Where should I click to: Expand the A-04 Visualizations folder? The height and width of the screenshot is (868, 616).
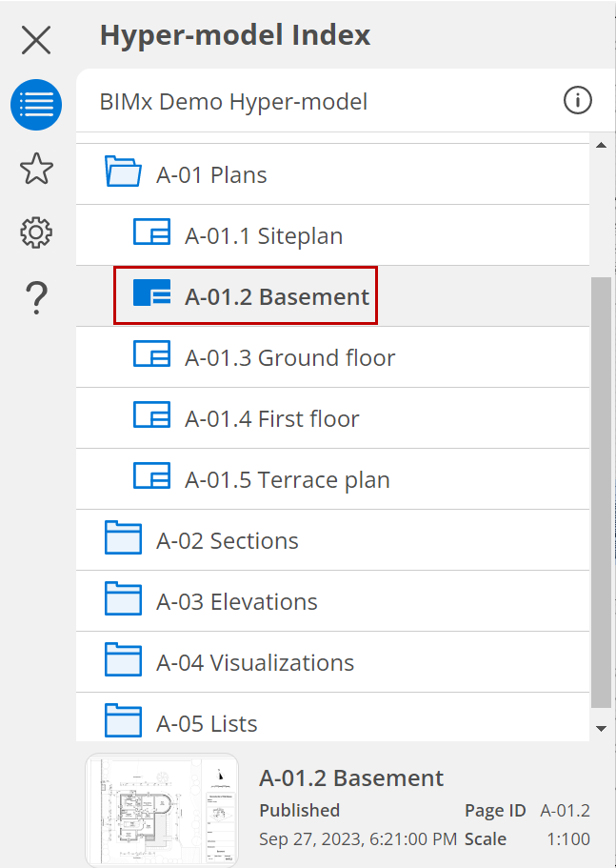[123, 662]
